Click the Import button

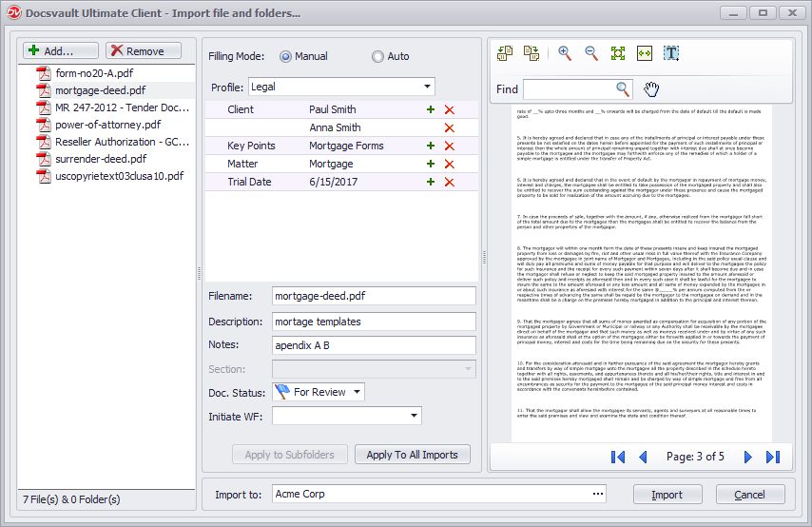point(667,495)
